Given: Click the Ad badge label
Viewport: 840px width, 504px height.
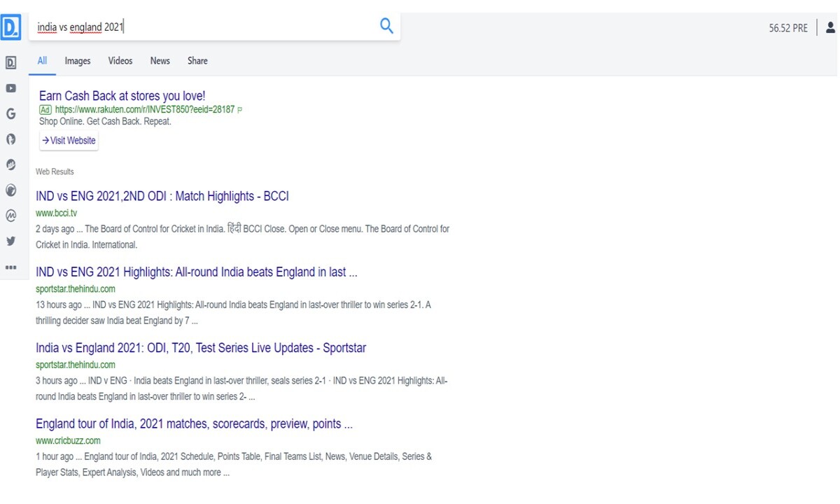Looking at the screenshot, I should [45, 110].
